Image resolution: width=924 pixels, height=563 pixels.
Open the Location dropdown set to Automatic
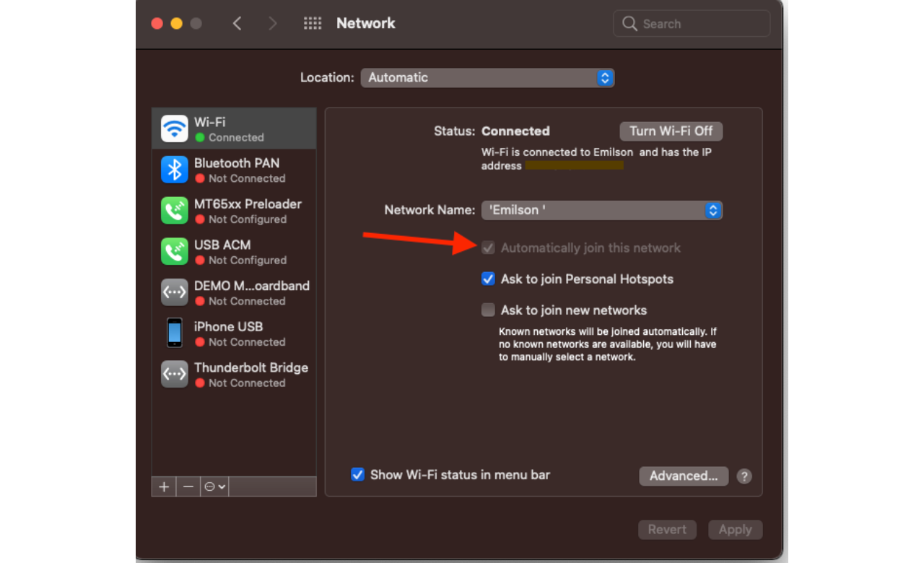[x=487, y=78]
